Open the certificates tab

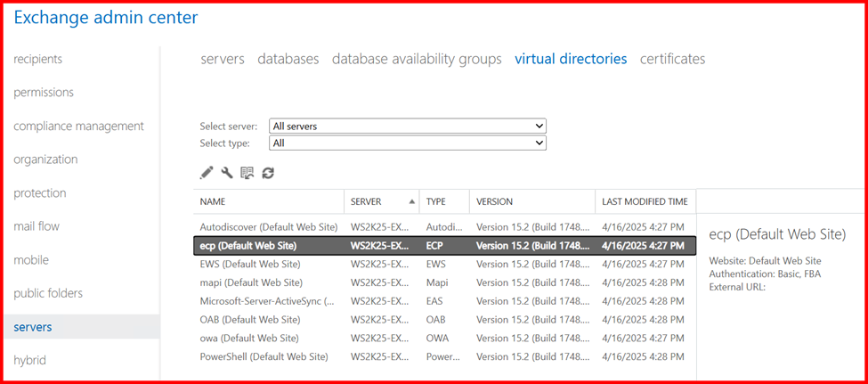[x=672, y=59]
